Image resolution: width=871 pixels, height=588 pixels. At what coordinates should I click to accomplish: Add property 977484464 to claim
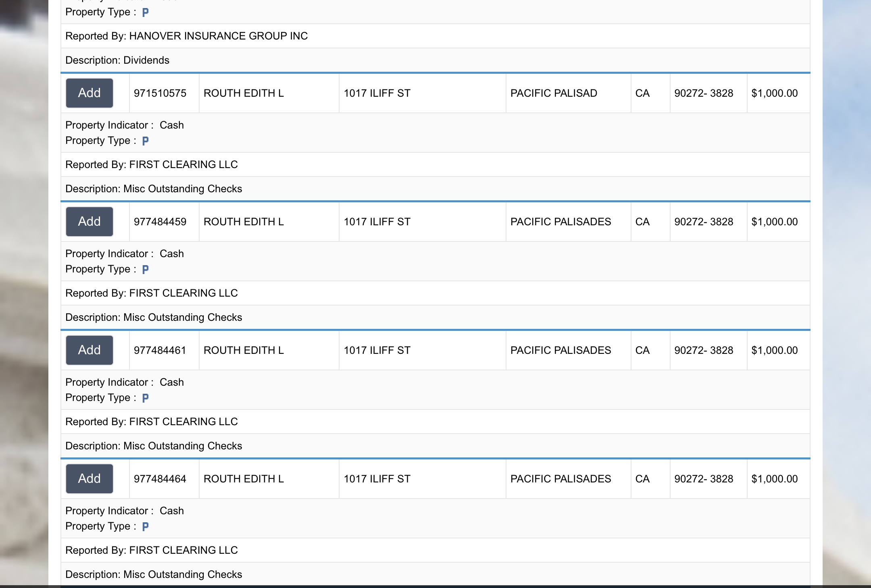click(x=90, y=479)
